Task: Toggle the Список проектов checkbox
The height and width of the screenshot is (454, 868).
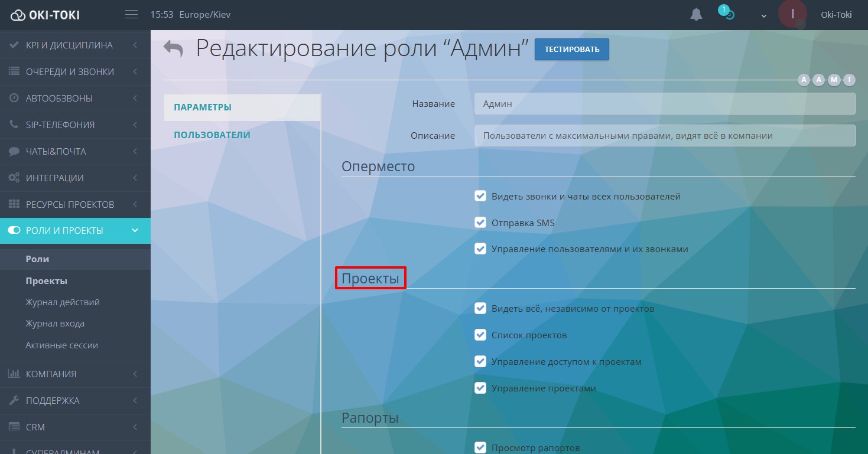Action: [480, 335]
